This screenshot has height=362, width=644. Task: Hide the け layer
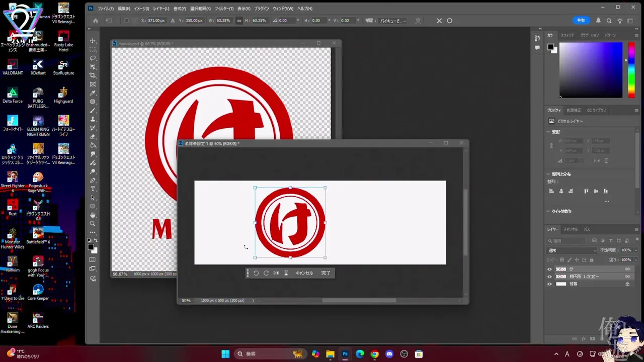tap(549, 269)
